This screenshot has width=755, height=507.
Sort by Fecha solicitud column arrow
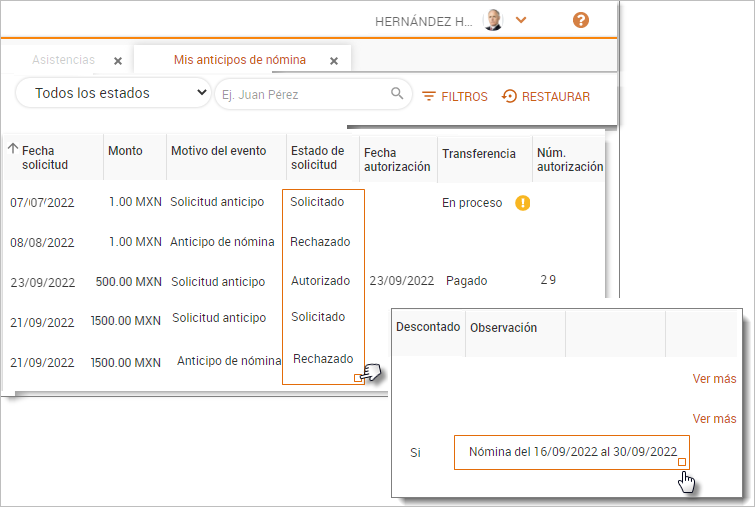pos(13,150)
